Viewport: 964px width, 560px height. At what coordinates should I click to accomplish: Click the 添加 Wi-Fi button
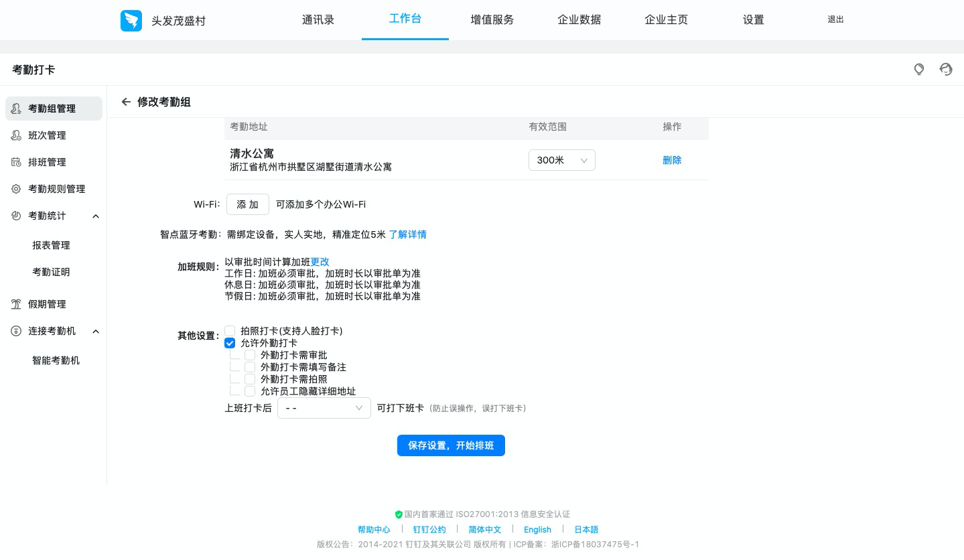(x=247, y=204)
